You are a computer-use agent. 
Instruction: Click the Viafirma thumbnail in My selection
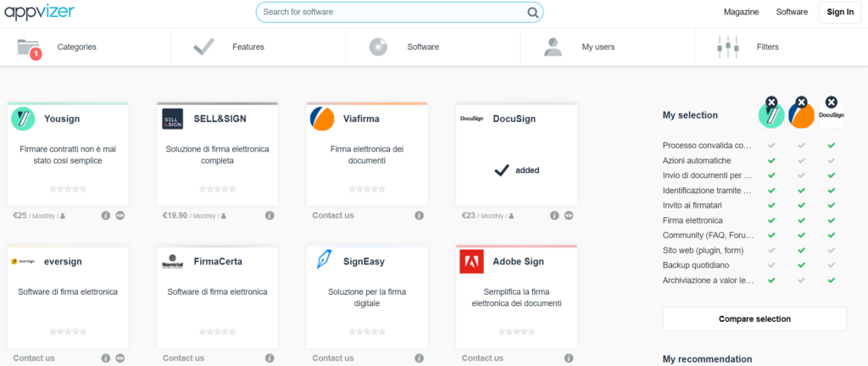802,115
